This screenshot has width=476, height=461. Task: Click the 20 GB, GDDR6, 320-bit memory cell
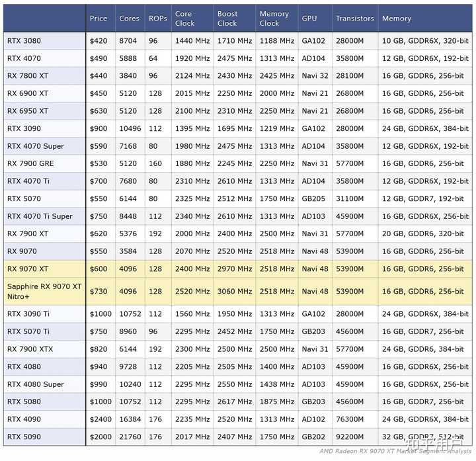423,233
